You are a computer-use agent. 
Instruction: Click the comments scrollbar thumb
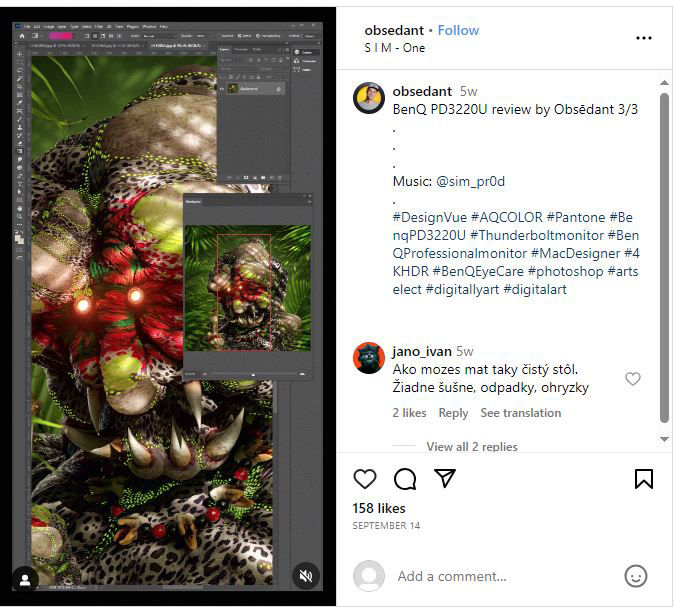click(664, 258)
